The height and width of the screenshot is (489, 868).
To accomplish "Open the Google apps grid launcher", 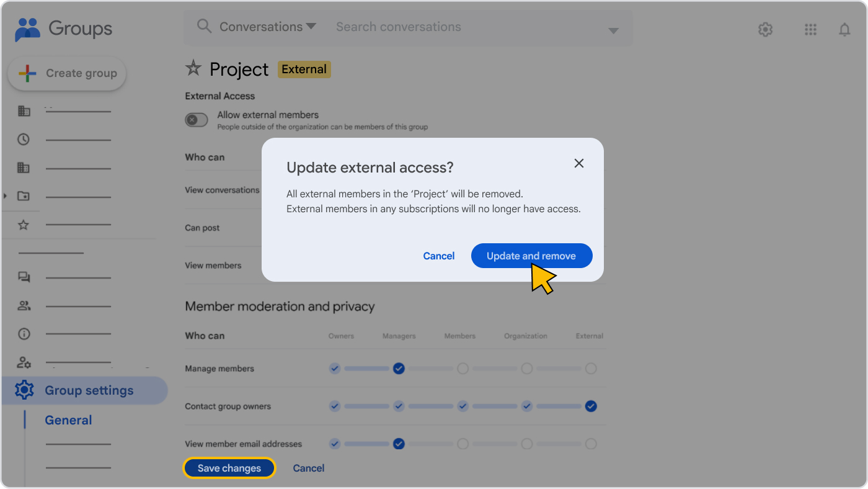I will click(810, 29).
